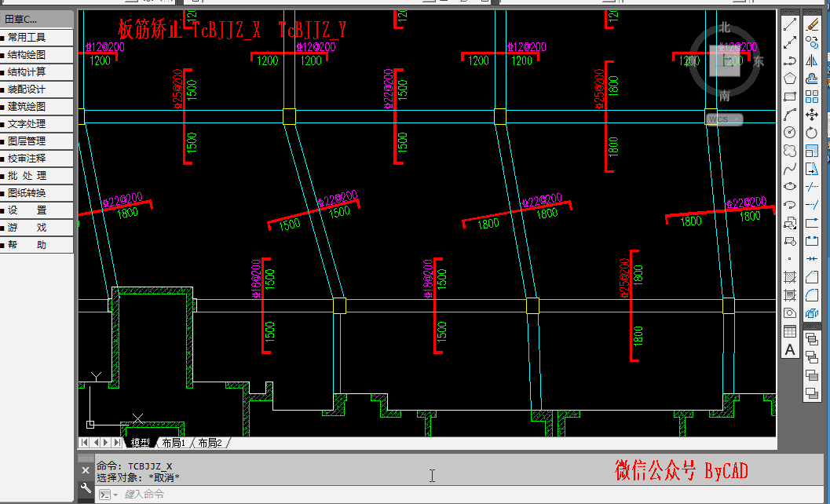
Task: Select the Join tool
Action: coord(812,259)
